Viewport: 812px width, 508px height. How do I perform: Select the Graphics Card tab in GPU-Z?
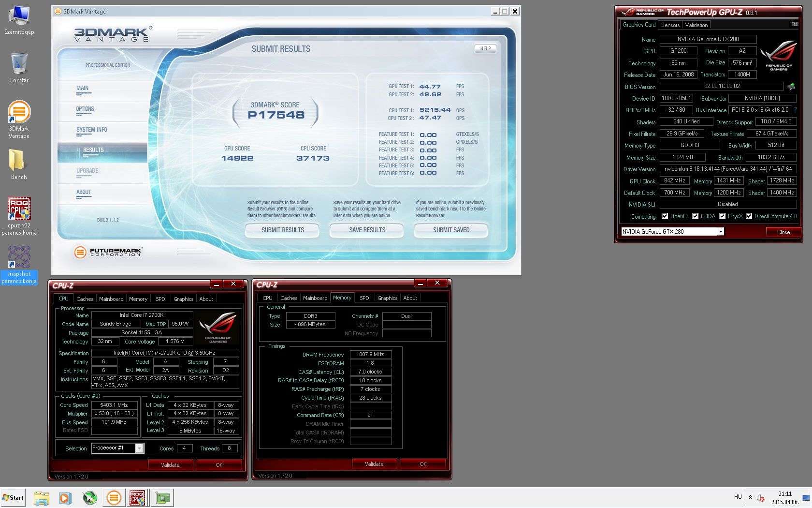[x=639, y=25]
